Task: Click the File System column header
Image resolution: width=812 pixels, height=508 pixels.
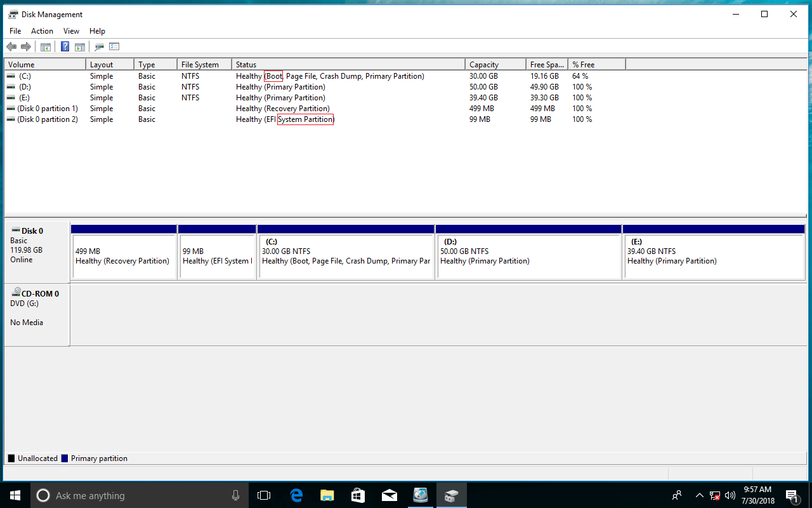Action: click(203, 65)
